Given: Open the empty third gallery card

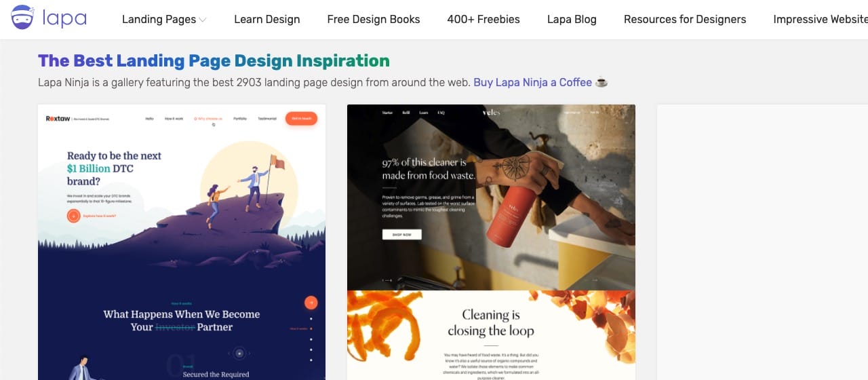Looking at the screenshot, I should (x=762, y=242).
